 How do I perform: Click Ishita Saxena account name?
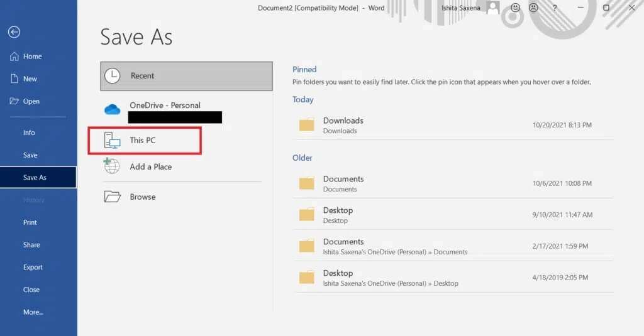460,8
